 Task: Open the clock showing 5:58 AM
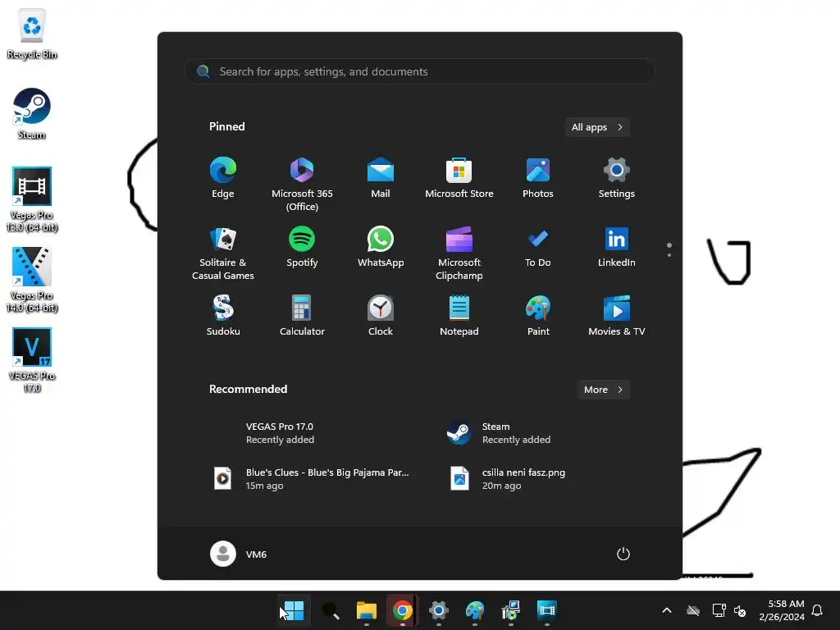[x=782, y=610]
